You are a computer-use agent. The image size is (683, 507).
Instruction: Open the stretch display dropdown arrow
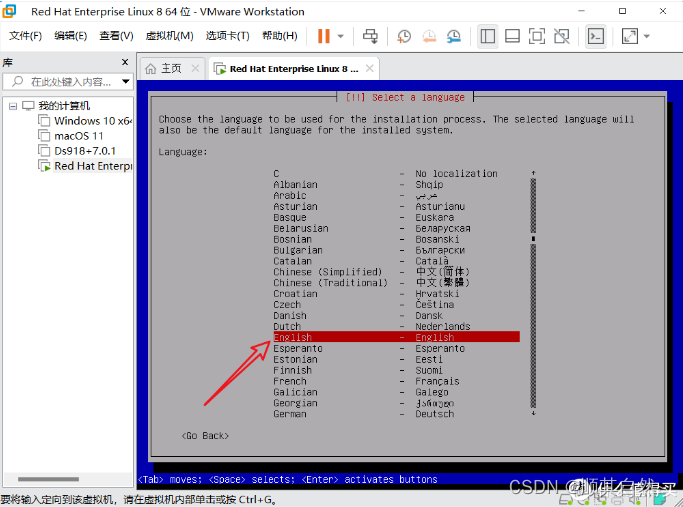coord(647,36)
